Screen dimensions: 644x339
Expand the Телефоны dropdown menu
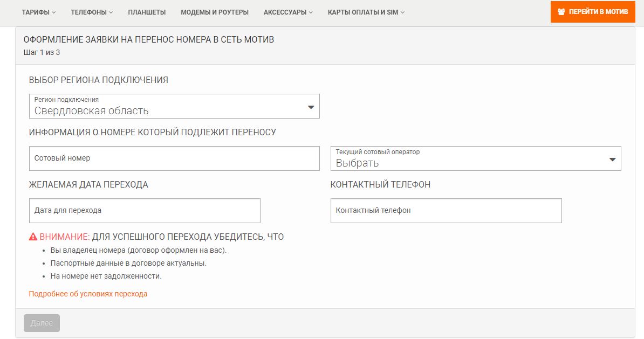[92, 12]
